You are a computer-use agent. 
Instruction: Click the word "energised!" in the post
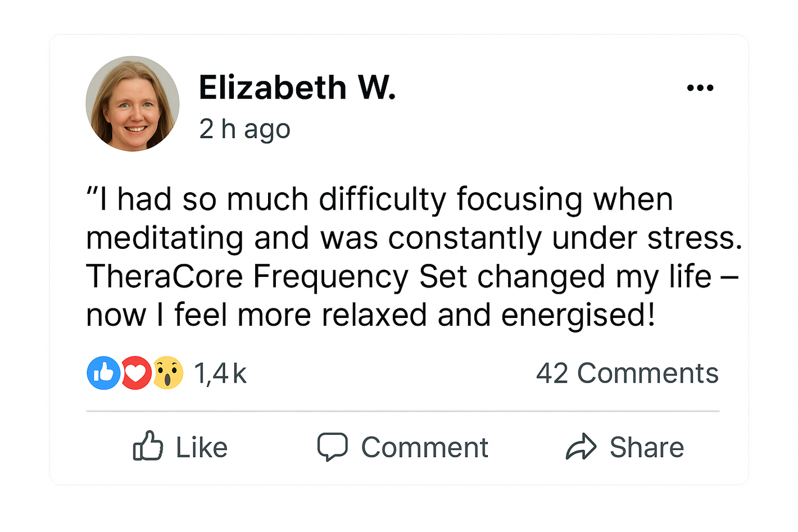point(578,316)
